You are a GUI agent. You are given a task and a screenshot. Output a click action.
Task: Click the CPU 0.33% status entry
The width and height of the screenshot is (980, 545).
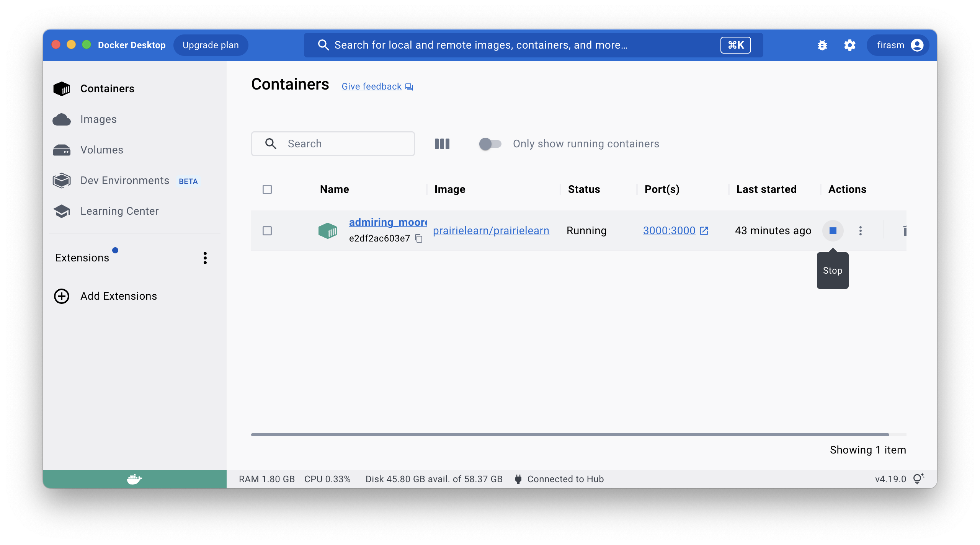[327, 479]
